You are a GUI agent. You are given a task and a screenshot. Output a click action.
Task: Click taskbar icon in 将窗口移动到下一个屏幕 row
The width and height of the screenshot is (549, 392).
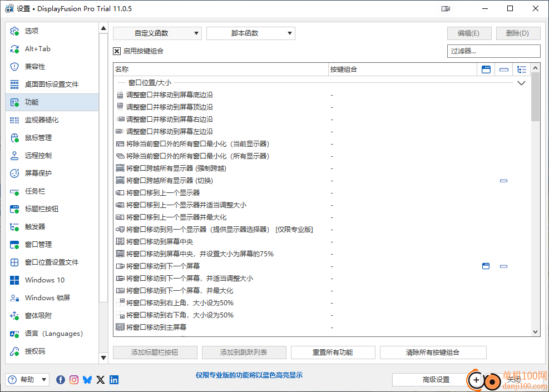tap(504, 266)
